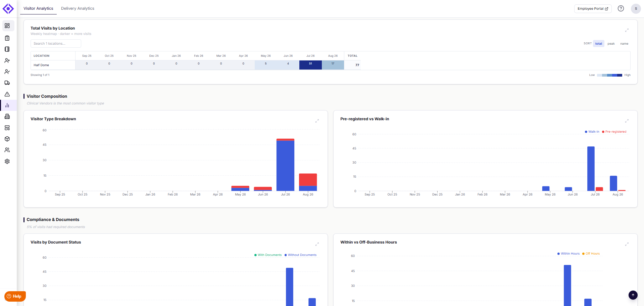Sort locations by peak

[x=611, y=44]
